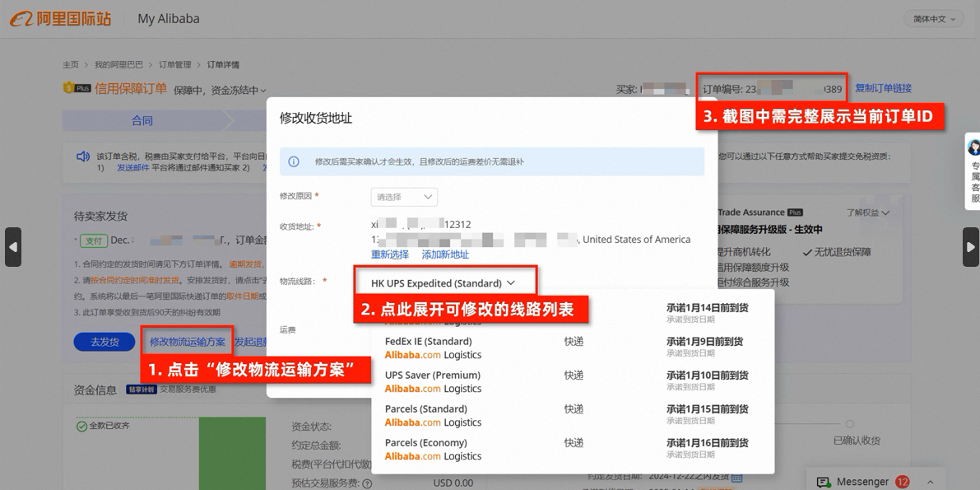Viewport: 980px width, 490px height.
Task: Click the 订单详情 breadcrumb text
Action: coord(223,64)
